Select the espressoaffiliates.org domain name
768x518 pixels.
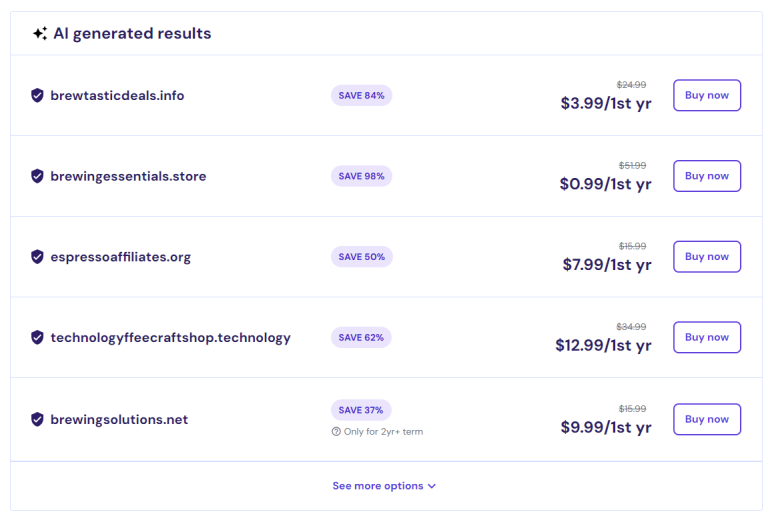point(120,257)
